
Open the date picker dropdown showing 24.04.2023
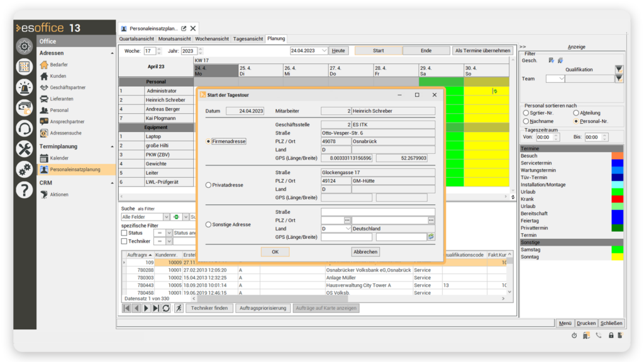[x=324, y=50]
